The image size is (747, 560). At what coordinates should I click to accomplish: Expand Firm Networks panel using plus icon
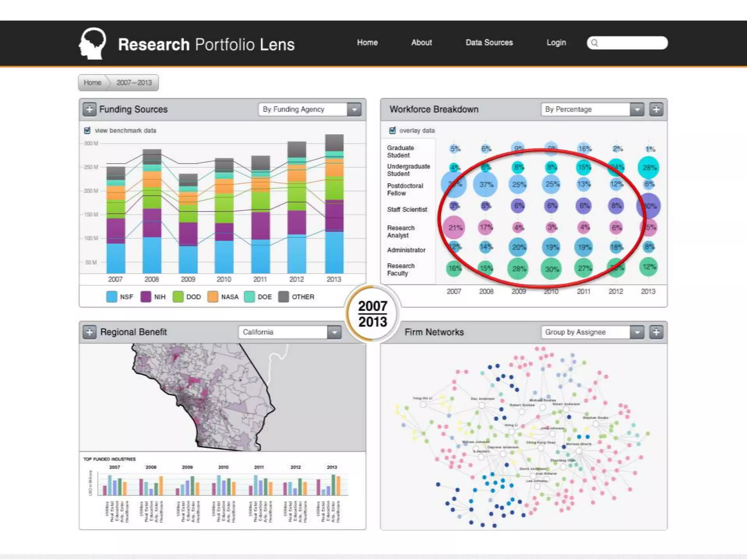coord(656,332)
